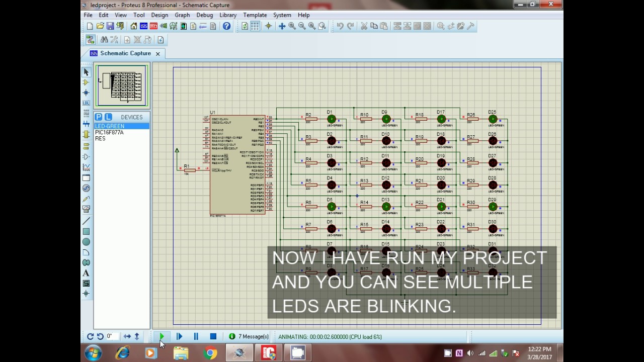
Task: Close the Schematic Capture tab
Action: point(157,53)
